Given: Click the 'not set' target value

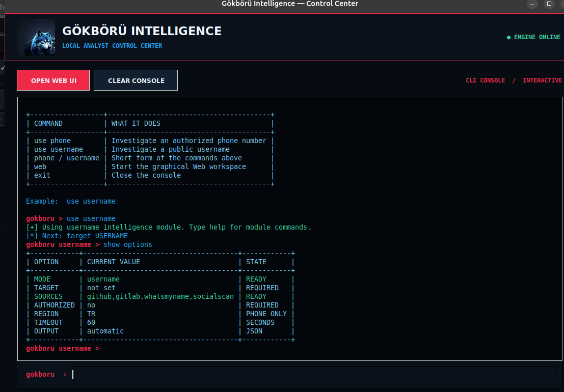Looking at the screenshot, I should (101, 288).
